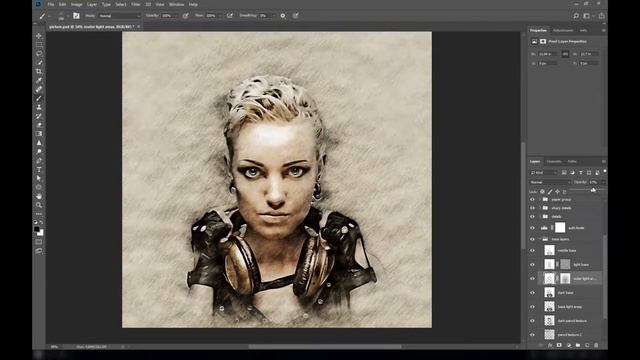
Task: Select the Crop tool
Action: tap(39, 71)
